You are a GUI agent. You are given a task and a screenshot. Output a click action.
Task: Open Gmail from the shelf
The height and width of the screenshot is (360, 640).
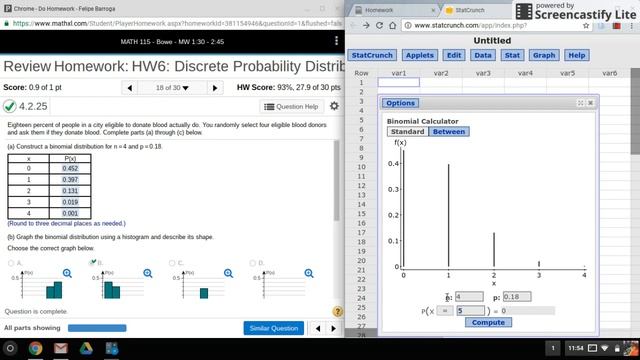(61, 349)
